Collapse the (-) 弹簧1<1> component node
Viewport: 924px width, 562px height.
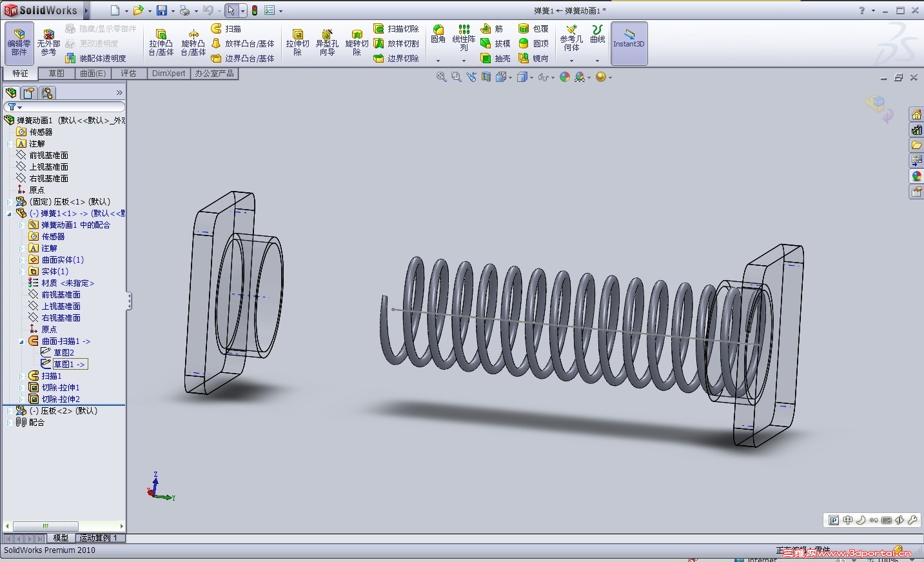coord(9,214)
